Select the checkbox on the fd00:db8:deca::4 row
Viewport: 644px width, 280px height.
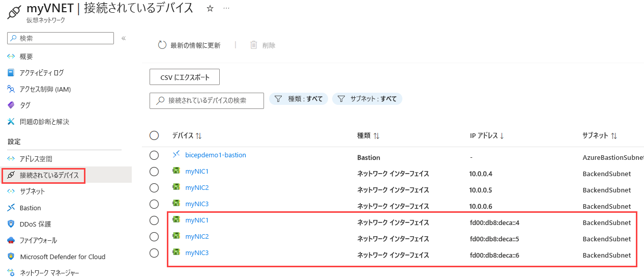click(x=154, y=220)
